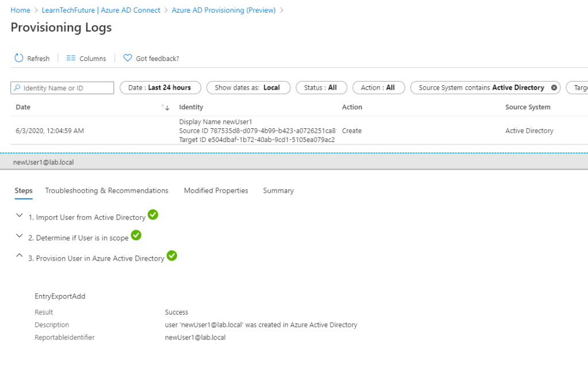Open the Action: All filter pill
Image resolution: width=588 pixels, height=375 pixels.
click(x=378, y=88)
